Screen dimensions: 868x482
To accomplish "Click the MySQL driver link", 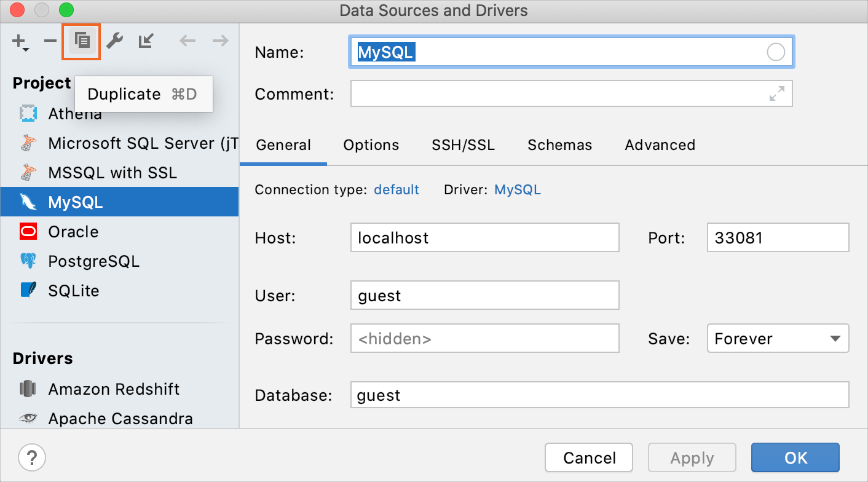I will [517, 189].
